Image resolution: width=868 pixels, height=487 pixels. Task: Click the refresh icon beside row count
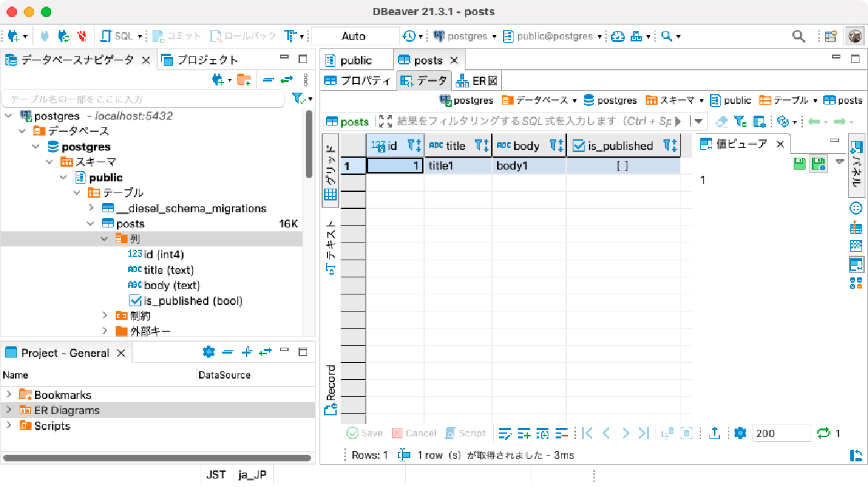823,433
